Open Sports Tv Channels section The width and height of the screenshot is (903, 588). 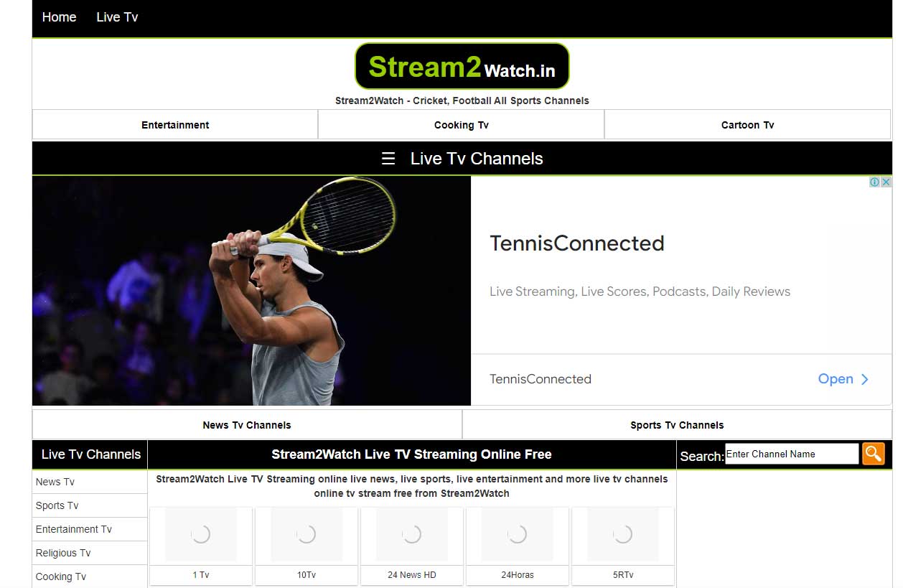(677, 425)
